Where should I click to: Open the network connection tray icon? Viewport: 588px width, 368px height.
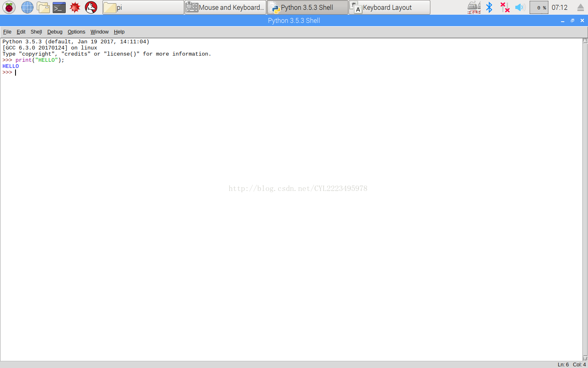505,7
